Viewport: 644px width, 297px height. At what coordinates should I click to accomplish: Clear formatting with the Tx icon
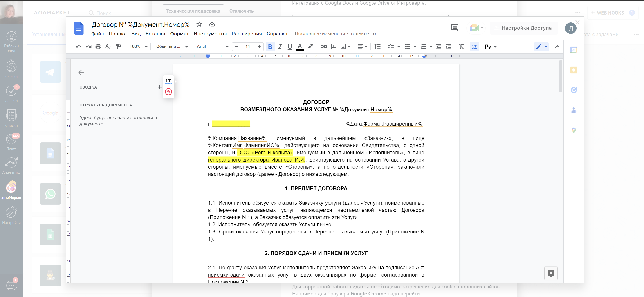tap(462, 47)
